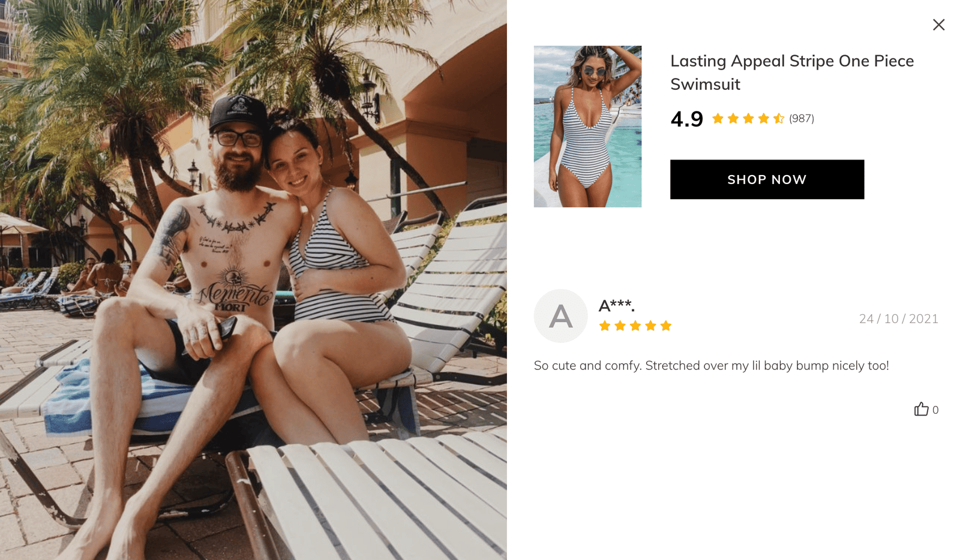Click the reviewer's first rating star
This screenshot has width=960, height=560.
point(605,326)
